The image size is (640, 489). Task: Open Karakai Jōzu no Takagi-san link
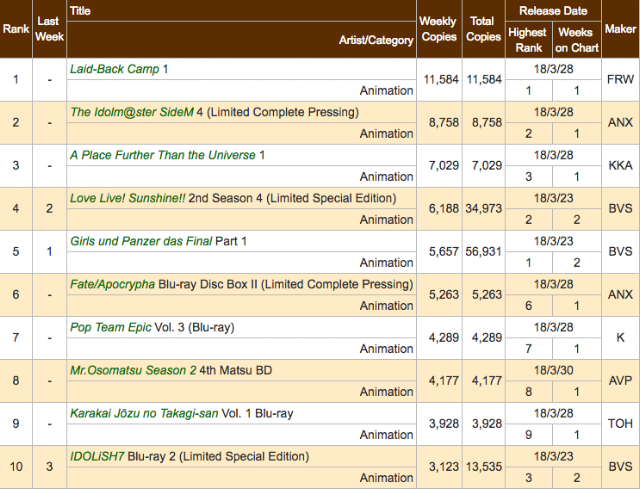[144, 413]
